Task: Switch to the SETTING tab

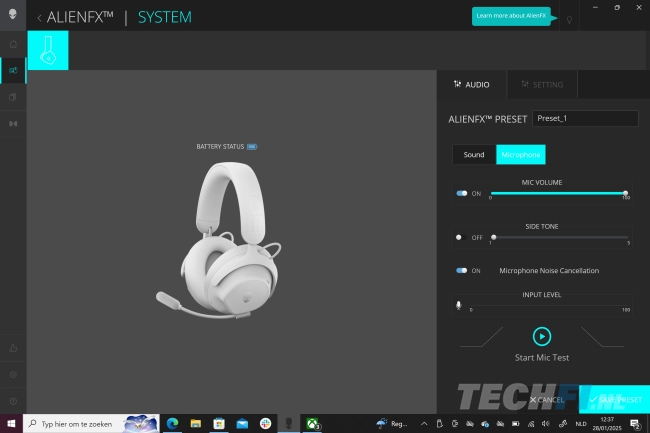Action: pyautogui.click(x=542, y=85)
